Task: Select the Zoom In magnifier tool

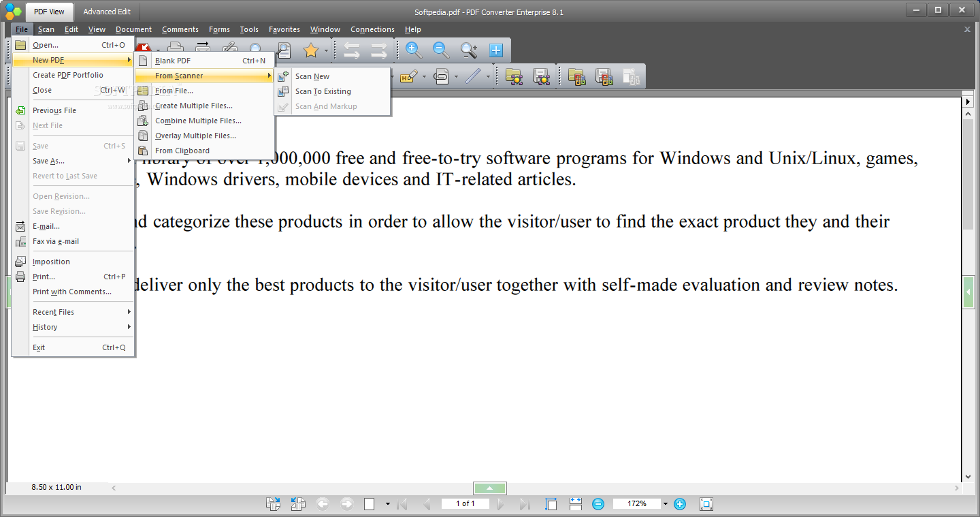Action: click(x=414, y=50)
